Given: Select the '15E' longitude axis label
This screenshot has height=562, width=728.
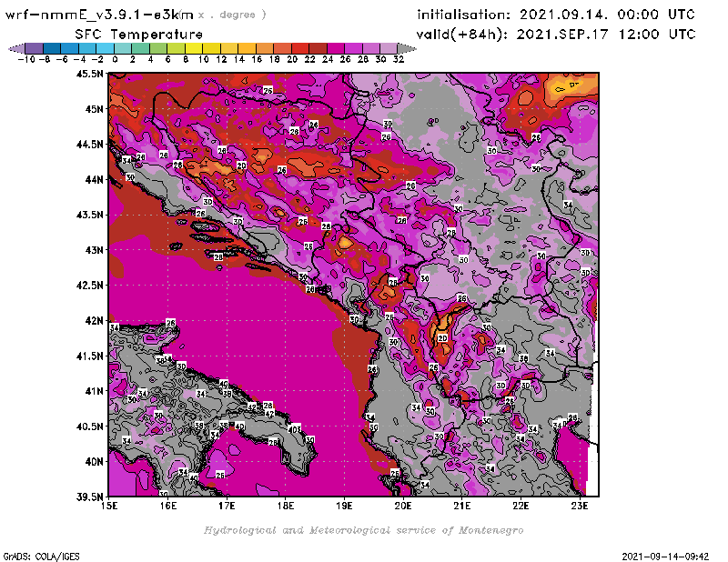Looking at the screenshot, I should (x=109, y=506).
